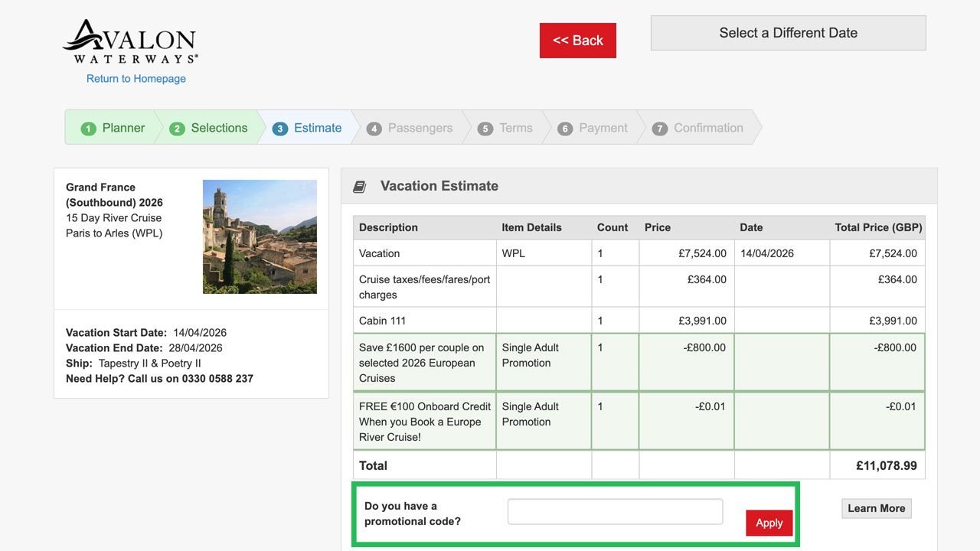
Task: Select the Save £1600 promotion row
Action: [x=536, y=363]
